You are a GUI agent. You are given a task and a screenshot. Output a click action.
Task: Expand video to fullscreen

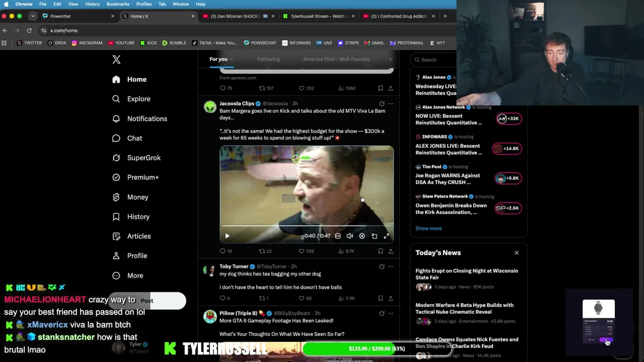tap(386, 236)
